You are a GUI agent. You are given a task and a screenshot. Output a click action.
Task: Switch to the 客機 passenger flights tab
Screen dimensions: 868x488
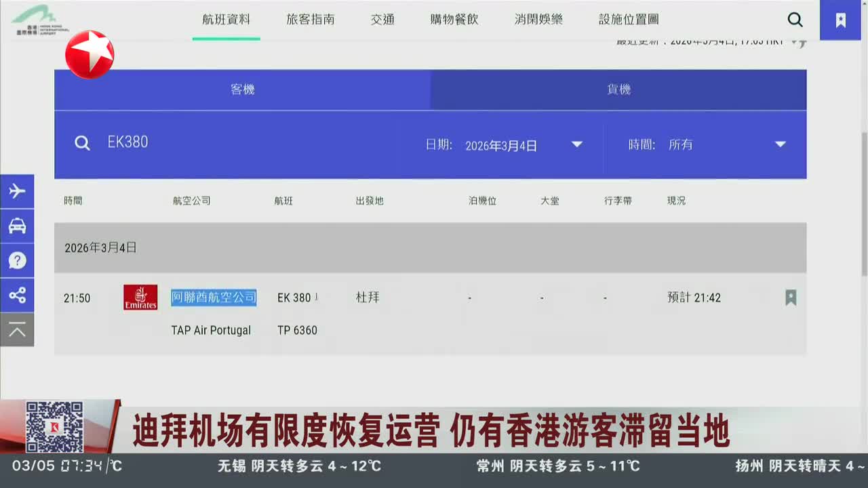click(242, 89)
